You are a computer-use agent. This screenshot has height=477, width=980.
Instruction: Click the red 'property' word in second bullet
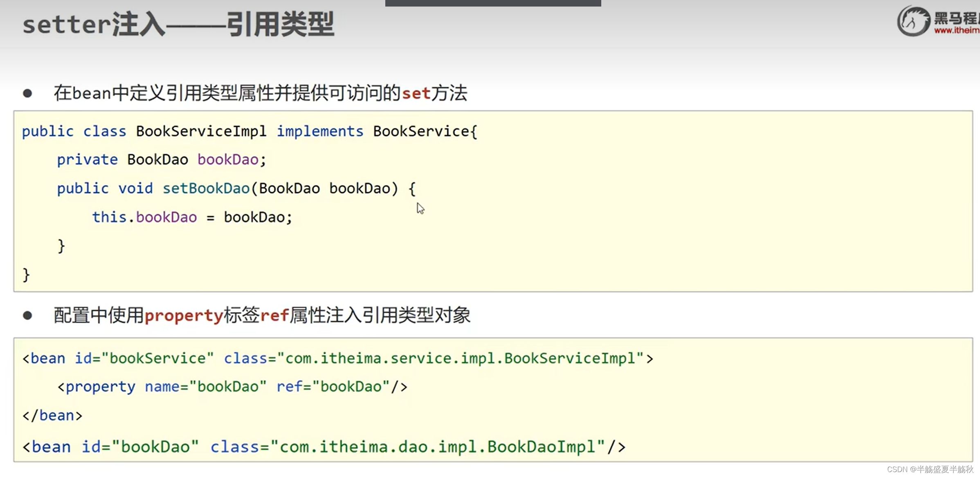pyautogui.click(x=184, y=315)
